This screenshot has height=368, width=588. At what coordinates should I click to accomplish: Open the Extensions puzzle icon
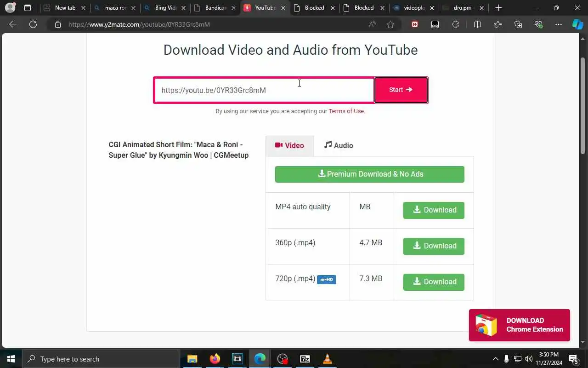click(455, 24)
